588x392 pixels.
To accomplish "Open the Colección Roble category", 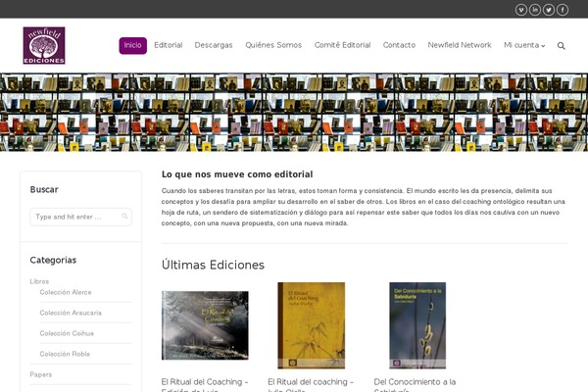I will (65, 354).
